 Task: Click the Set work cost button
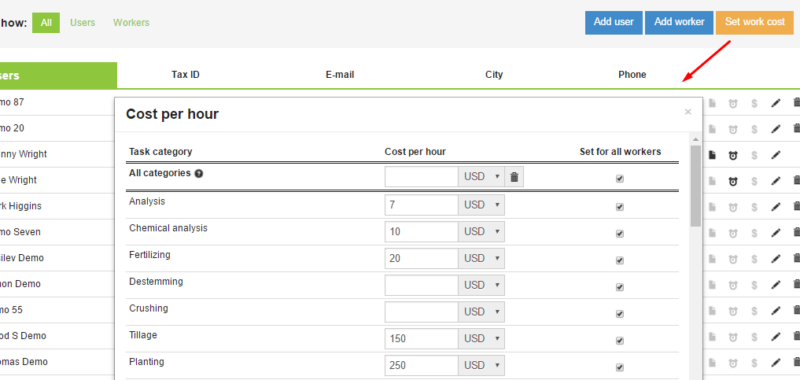tap(755, 22)
